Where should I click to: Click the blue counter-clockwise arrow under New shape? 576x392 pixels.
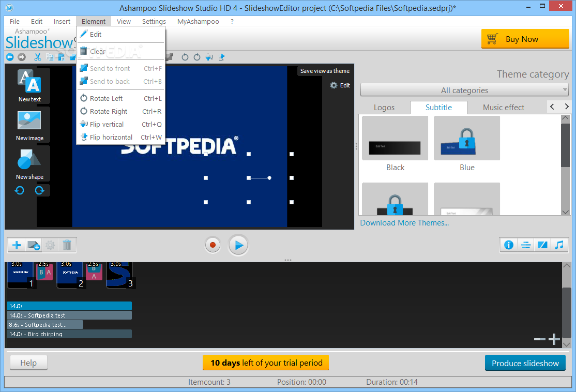tap(20, 190)
